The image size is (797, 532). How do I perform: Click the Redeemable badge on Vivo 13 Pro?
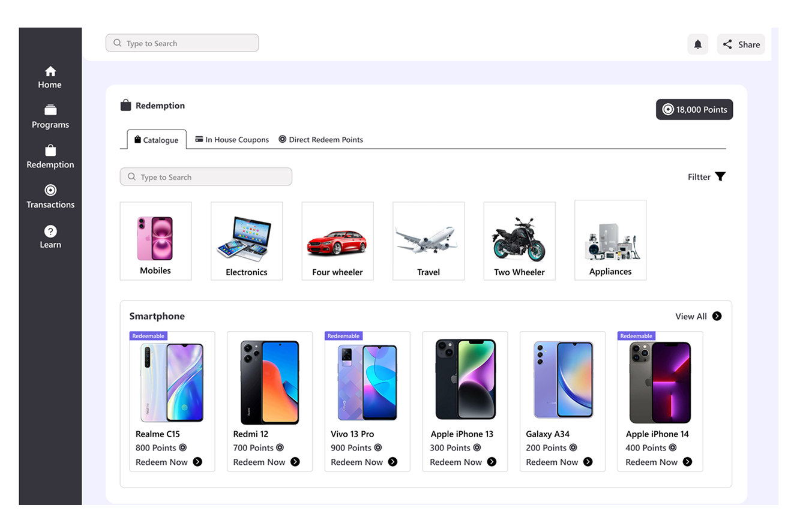click(x=343, y=336)
